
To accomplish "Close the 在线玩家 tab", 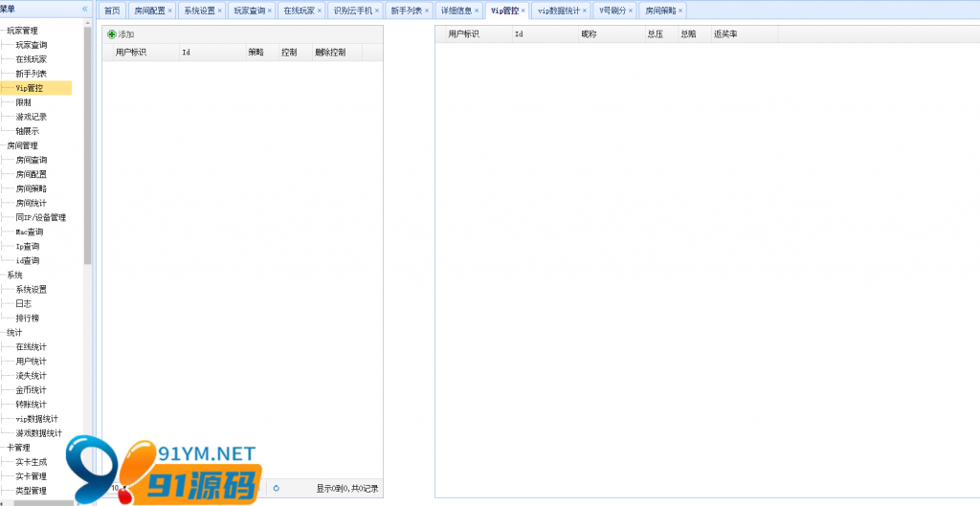I will 320,11.
